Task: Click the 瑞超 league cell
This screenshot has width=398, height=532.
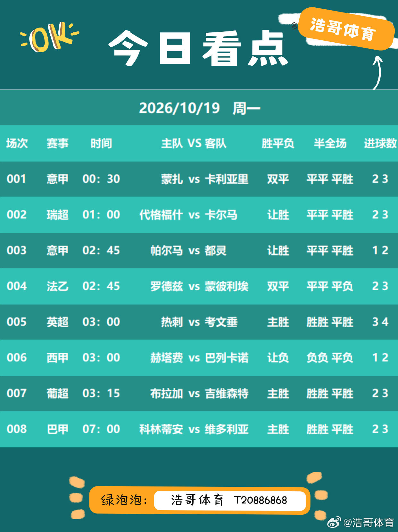Action: [x=58, y=214]
